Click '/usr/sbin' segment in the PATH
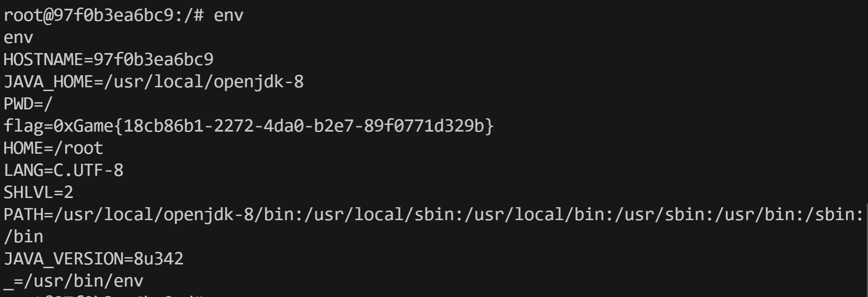Screen dimensions: 868x297 click(660, 215)
